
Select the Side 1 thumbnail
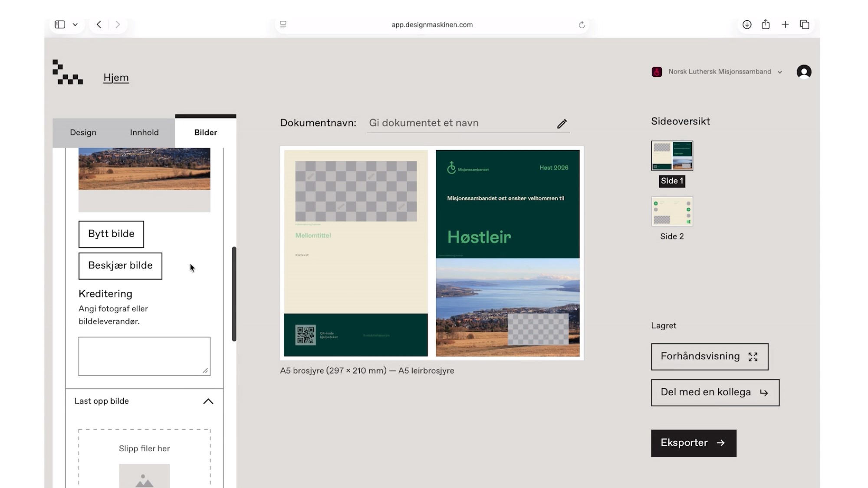672,156
